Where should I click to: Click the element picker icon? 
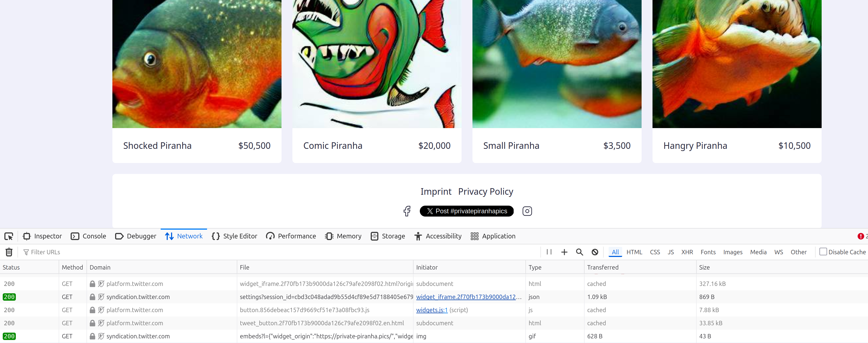tap(9, 236)
